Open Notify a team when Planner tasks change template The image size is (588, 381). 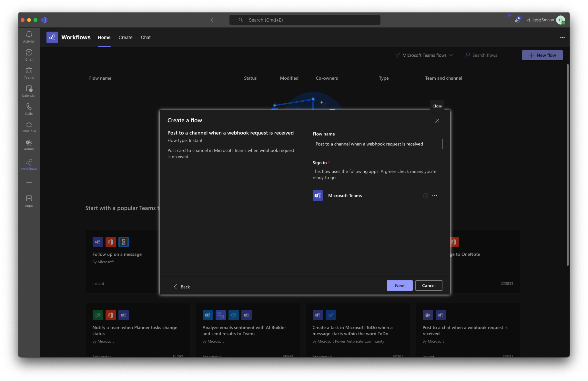click(138, 330)
